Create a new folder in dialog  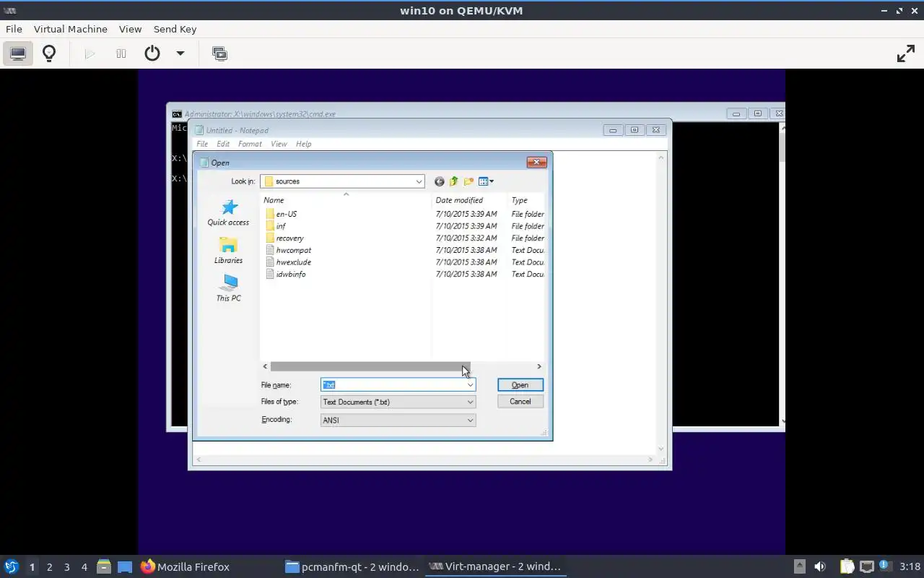(468, 181)
